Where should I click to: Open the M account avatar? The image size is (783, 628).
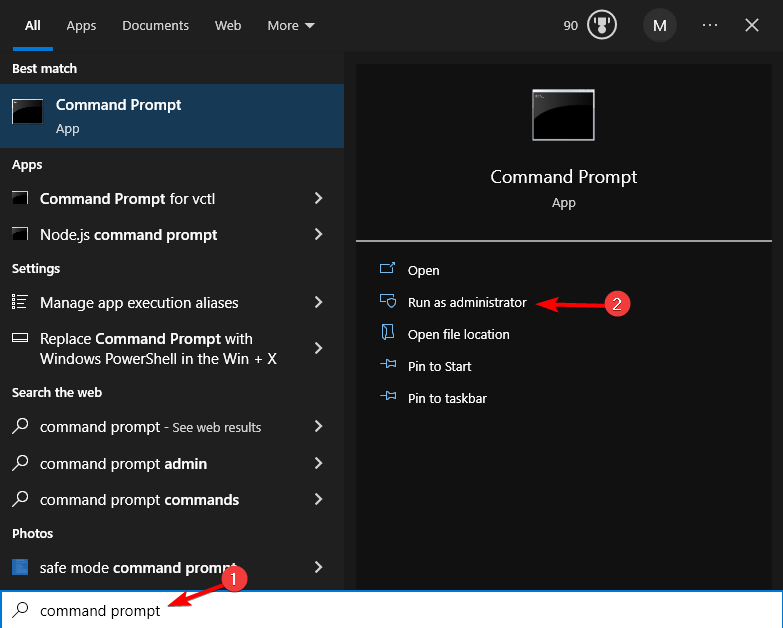(659, 25)
